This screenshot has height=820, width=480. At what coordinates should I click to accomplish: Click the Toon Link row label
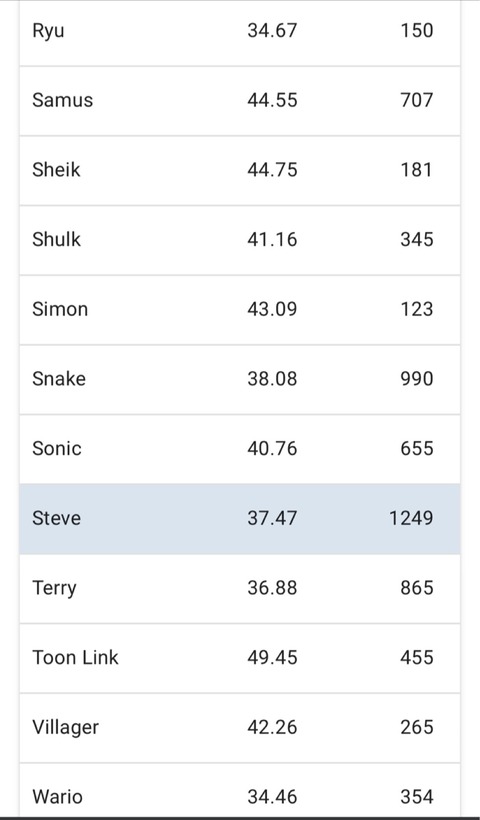coord(75,657)
